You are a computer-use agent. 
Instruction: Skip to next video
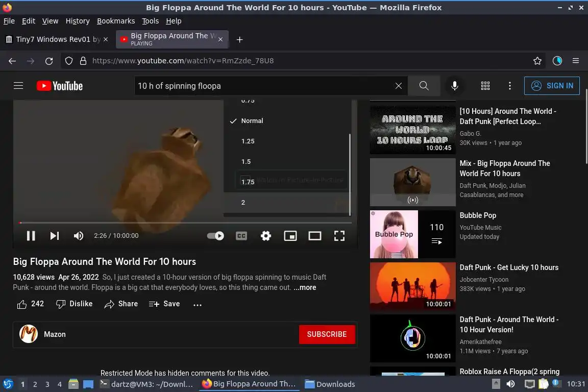click(x=55, y=236)
